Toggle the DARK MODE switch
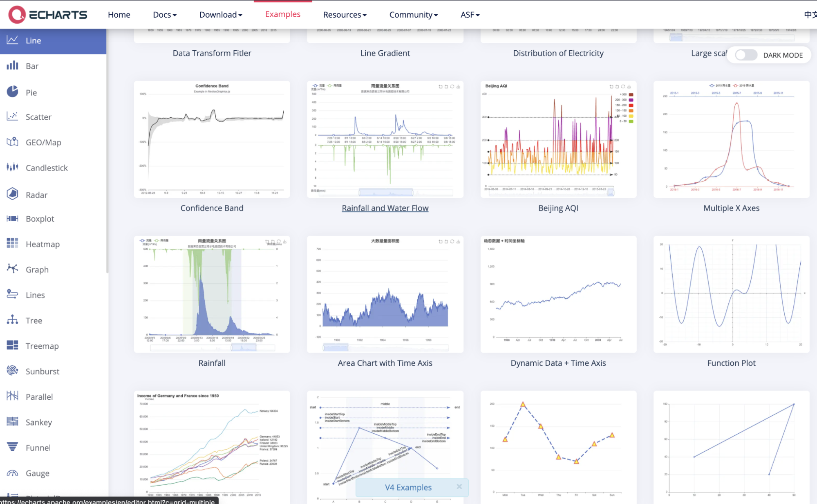This screenshot has width=817, height=504. (746, 55)
